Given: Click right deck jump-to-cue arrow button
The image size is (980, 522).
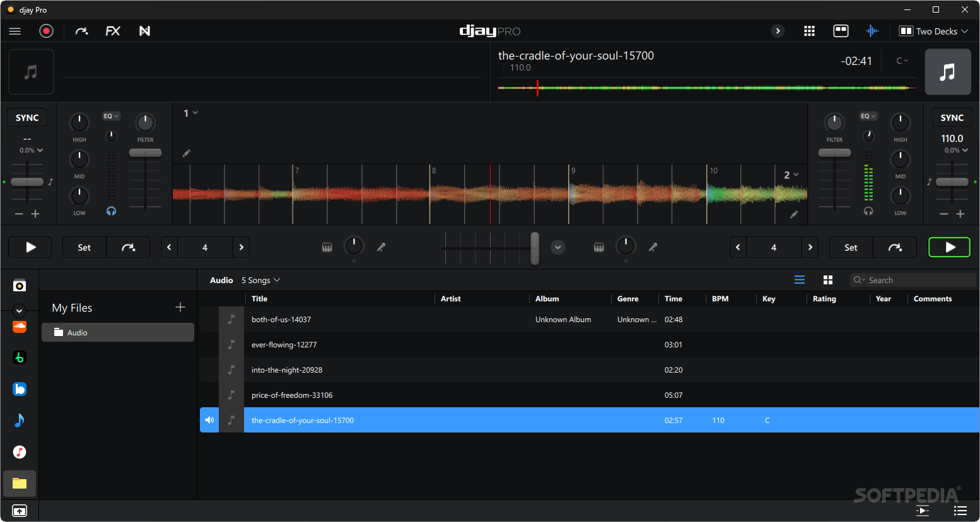Looking at the screenshot, I should click(x=895, y=247).
